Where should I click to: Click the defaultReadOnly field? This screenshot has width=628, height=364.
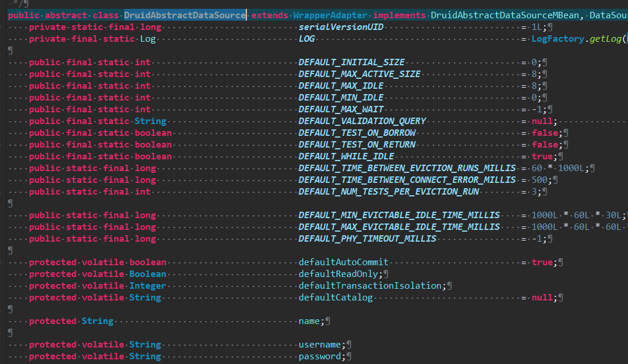pos(339,274)
